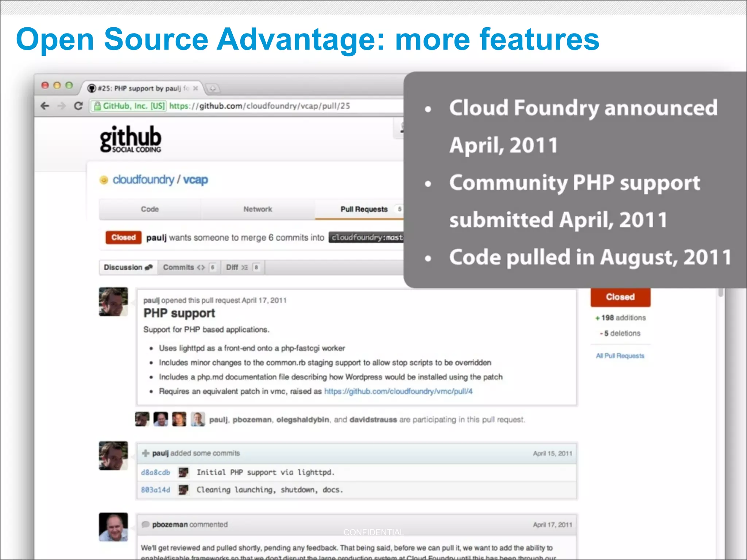The width and height of the screenshot is (747, 560).
Task: Click the plus icon before 'paulj added some commits'
Action: [x=146, y=453]
